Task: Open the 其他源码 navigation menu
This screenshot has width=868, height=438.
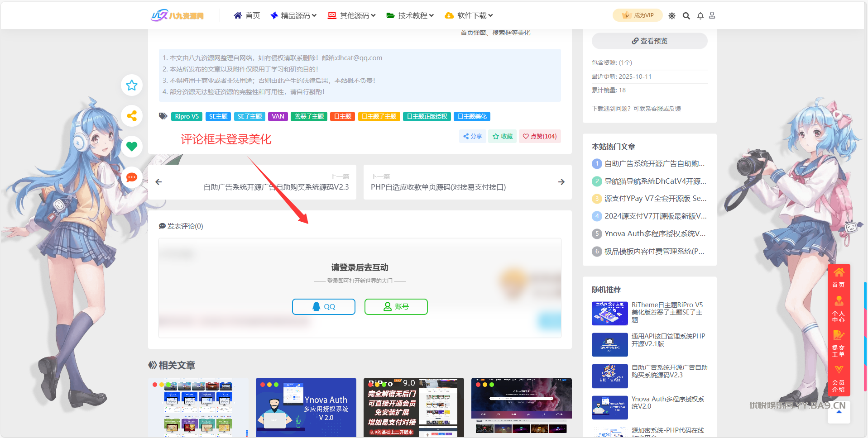Action: [x=352, y=16]
